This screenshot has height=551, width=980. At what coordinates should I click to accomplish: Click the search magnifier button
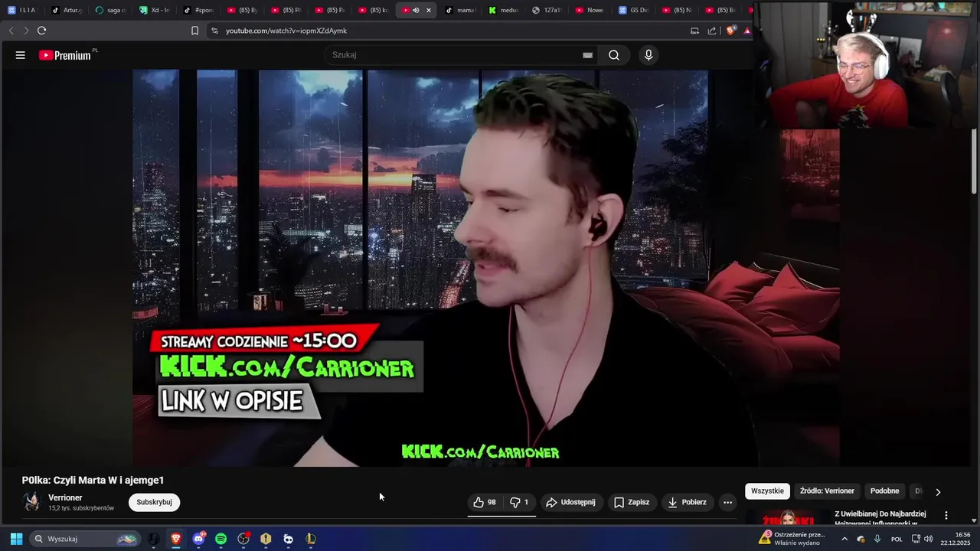[614, 55]
